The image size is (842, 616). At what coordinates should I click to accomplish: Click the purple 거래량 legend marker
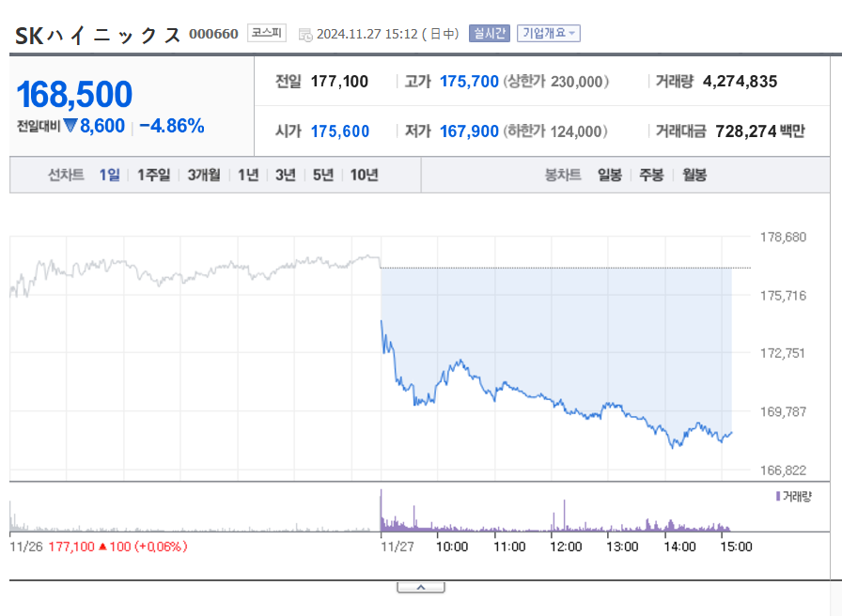[x=777, y=497]
